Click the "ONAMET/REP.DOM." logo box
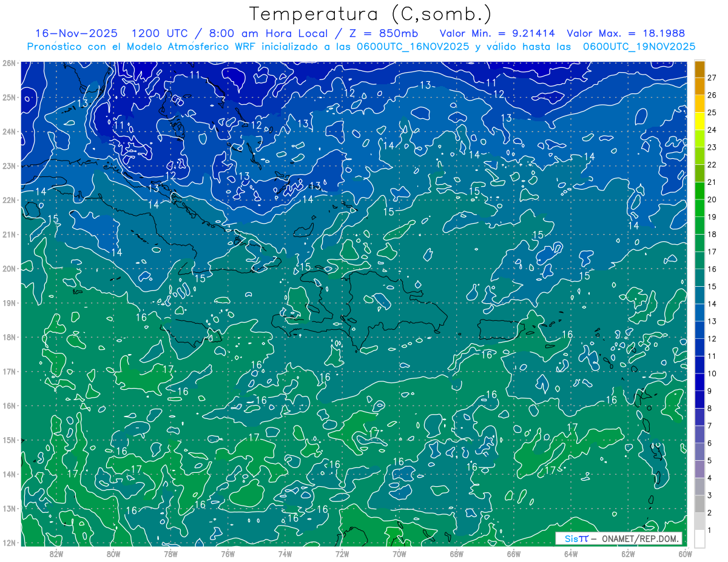This screenshot has height=562, width=728. click(x=619, y=538)
